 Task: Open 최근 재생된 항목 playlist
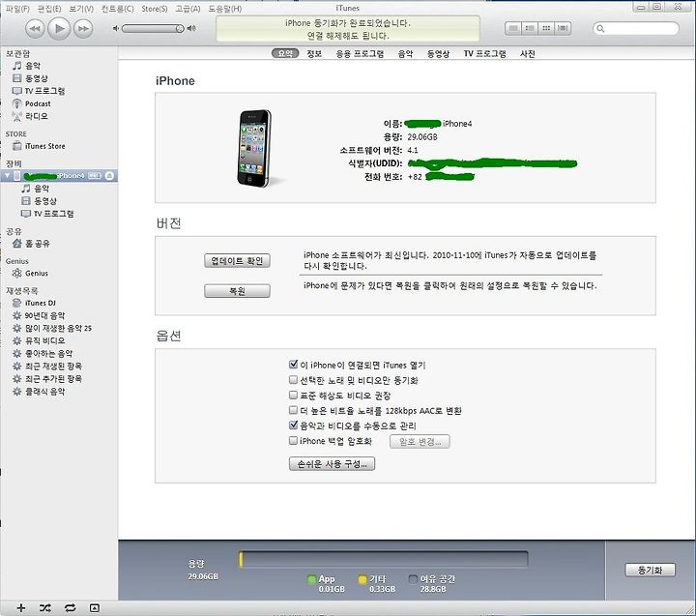(x=47, y=366)
